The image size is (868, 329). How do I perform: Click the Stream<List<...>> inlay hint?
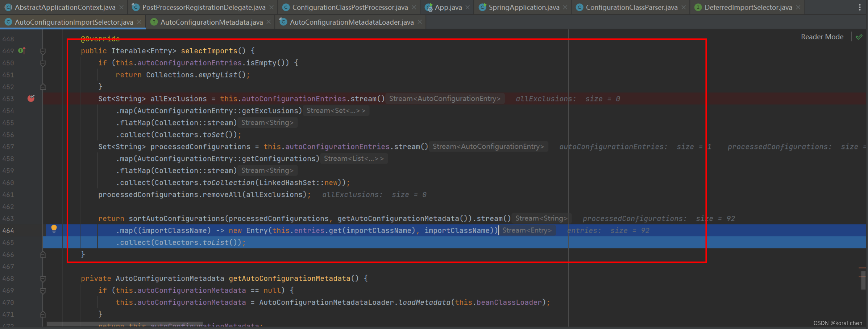pyautogui.click(x=354, y=159)
